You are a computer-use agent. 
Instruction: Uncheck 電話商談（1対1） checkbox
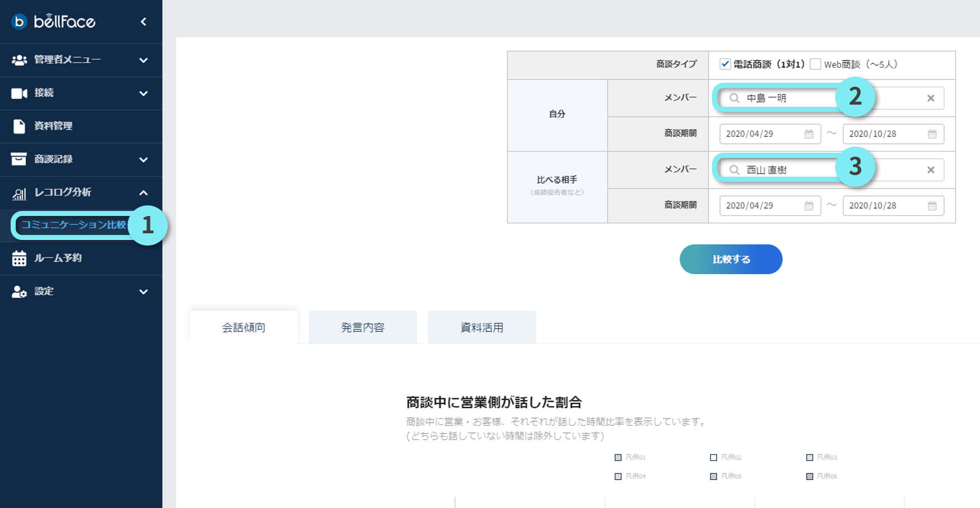tap(725, 64)
